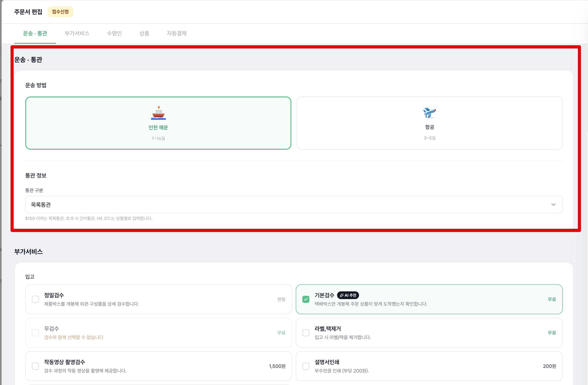Click the 제품박스를 개봉해 description under 정밀검수
The height and width of the screenshot is (385, 588).
pyautogui.click(x=91, y=304)
